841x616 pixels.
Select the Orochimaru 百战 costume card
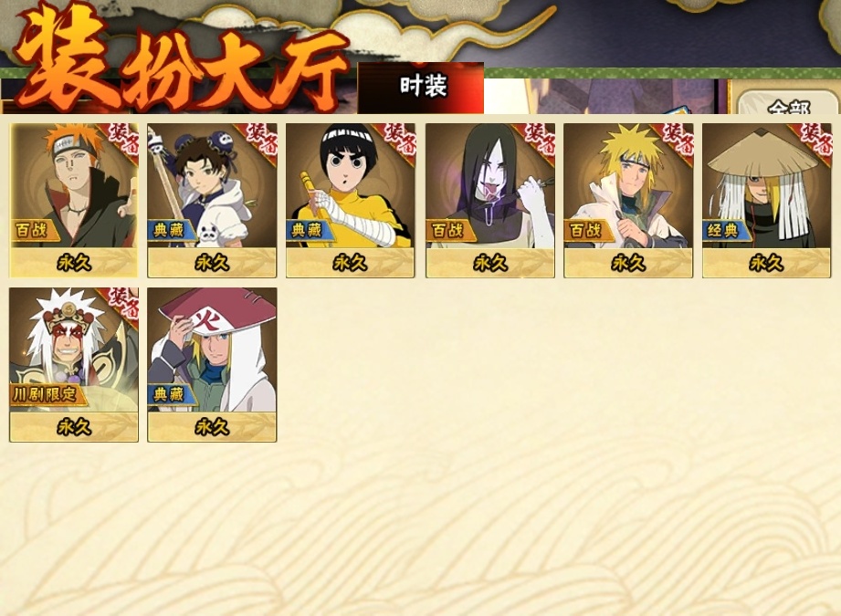[x=490, y=201]
